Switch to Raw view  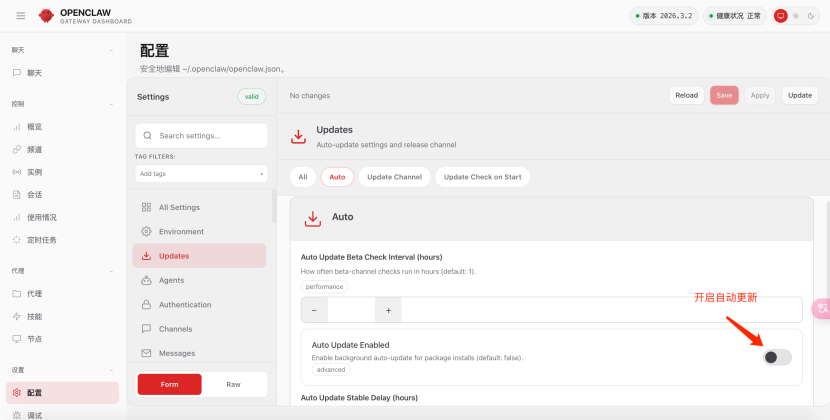tap(233, 385)
